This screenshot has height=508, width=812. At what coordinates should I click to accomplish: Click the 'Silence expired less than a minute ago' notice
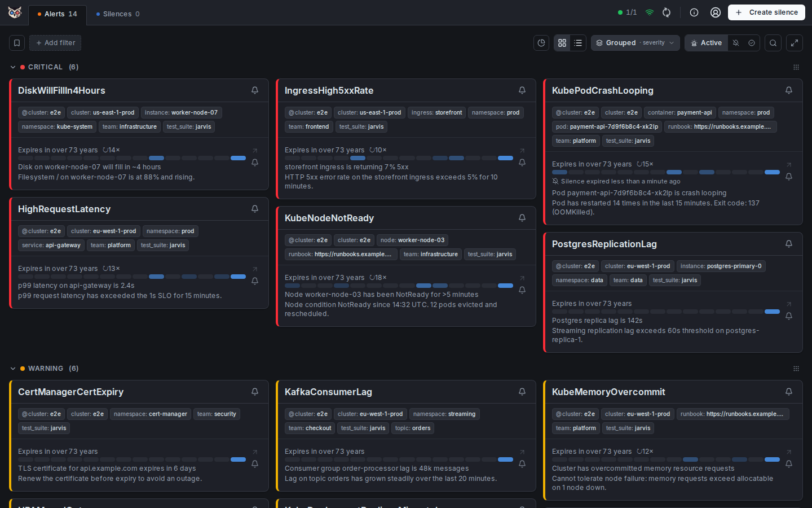point(616,182)
